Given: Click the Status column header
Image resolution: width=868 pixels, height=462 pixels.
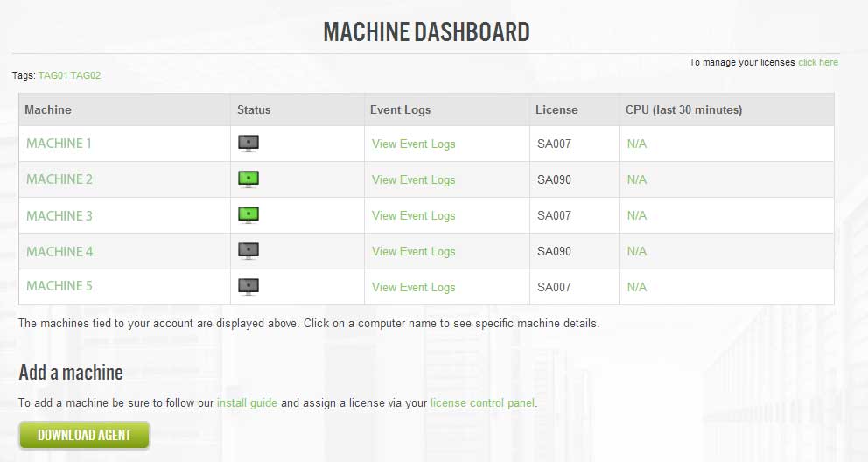Looking at the screenshot, I should 254,109.
